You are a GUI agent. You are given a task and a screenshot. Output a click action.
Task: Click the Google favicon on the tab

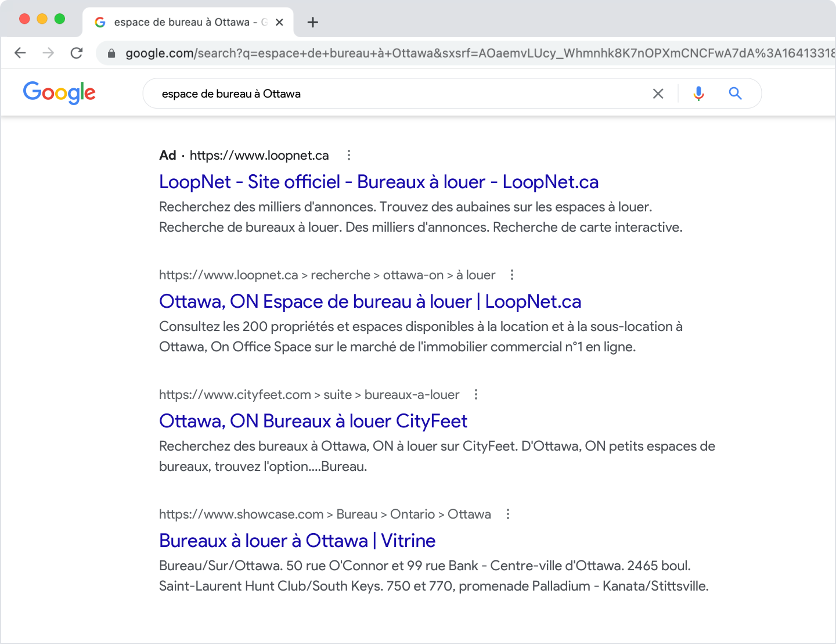[x=100, y=22]
